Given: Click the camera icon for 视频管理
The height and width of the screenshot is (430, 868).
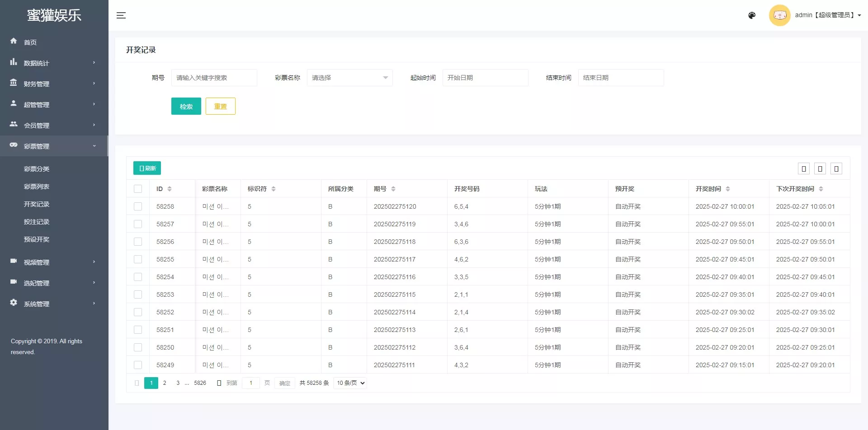Looking at the screenshot, I should click(x=14, y=261).
